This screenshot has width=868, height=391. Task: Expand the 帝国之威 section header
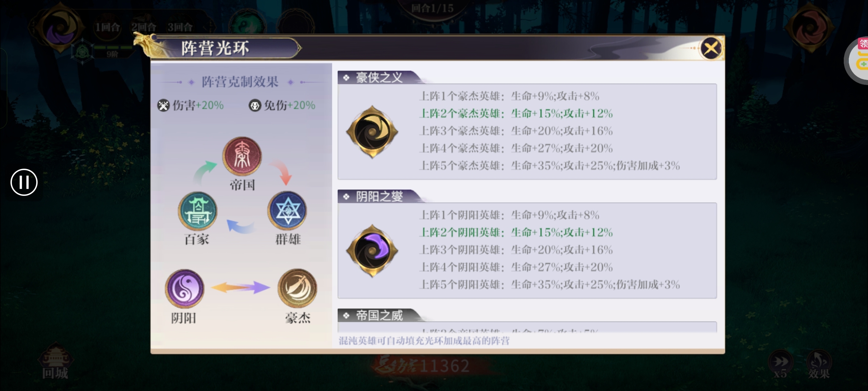(x=379, y=315)
